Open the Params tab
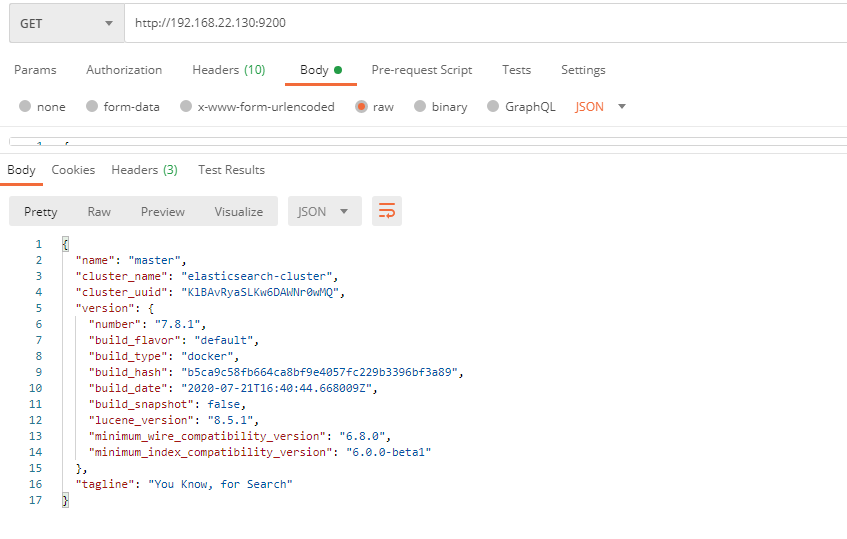 coord(35,70)
